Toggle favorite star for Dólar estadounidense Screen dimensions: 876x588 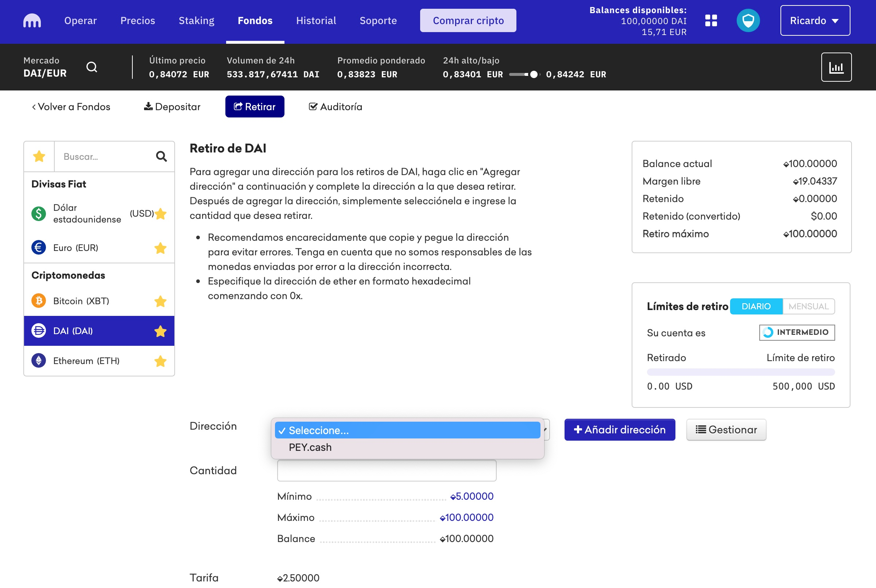click(160, 214)
